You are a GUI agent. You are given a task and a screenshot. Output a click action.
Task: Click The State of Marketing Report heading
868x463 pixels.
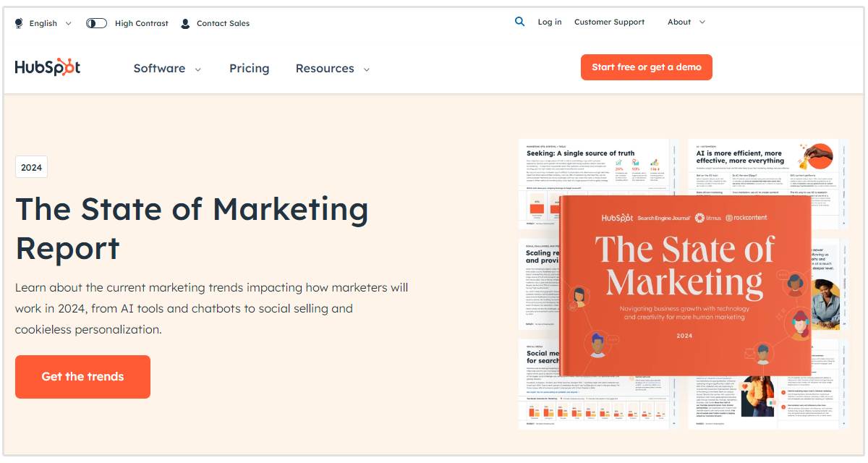coord(192,229)
